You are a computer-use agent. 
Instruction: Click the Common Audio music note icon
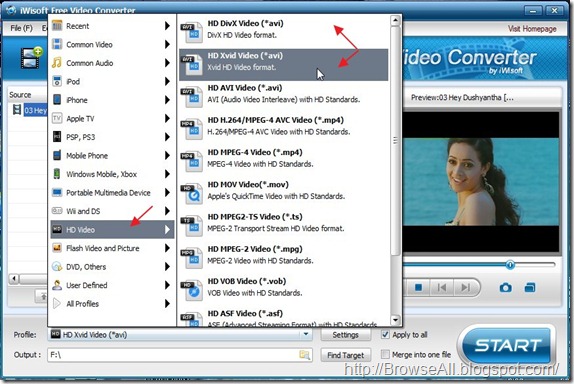click(x=57, y=63)
